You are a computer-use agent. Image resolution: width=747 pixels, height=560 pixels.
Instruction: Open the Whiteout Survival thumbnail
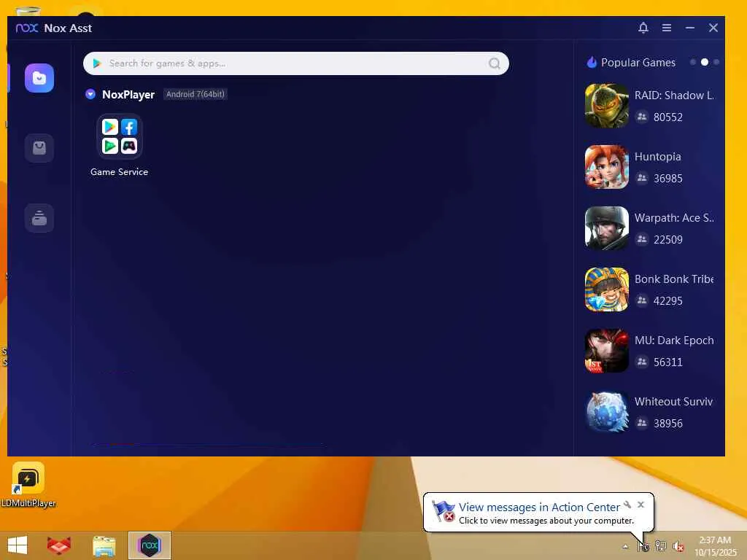coord(606,412)
